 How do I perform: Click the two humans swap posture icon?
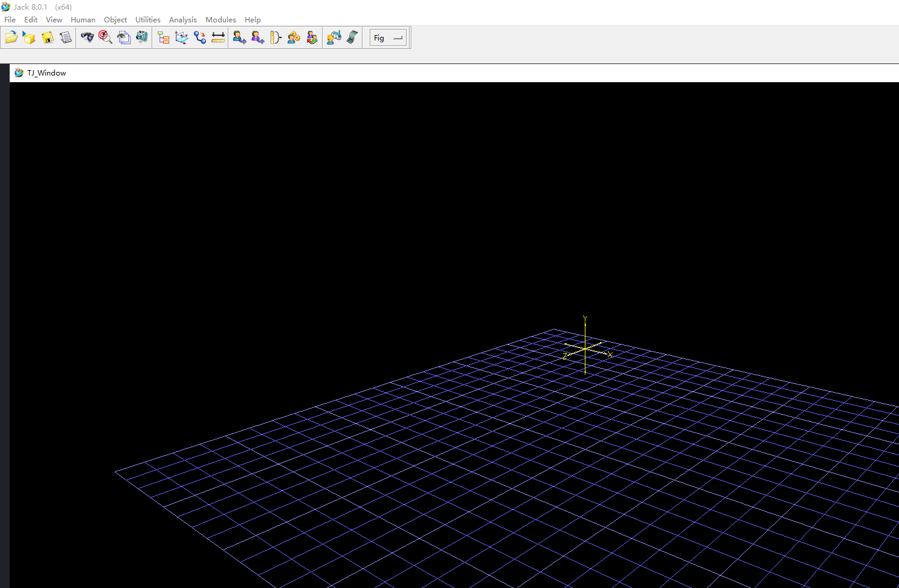tap(312, 37)
